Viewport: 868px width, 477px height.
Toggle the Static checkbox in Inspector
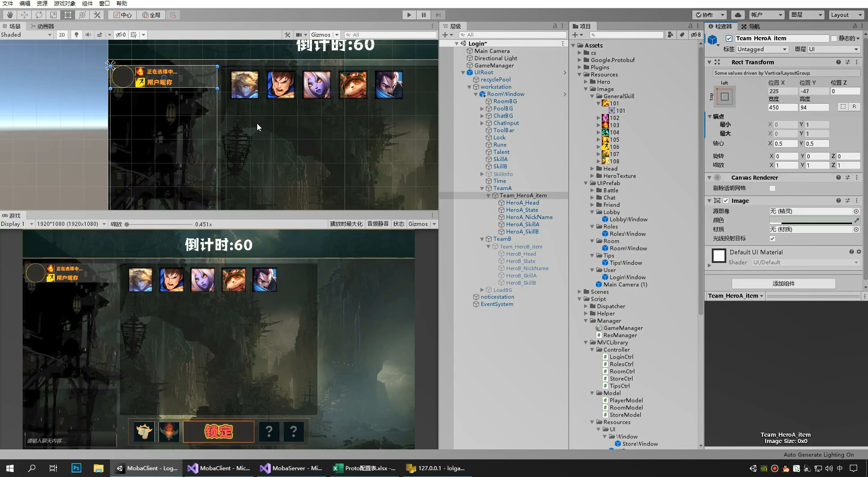(x=834, y=38)
